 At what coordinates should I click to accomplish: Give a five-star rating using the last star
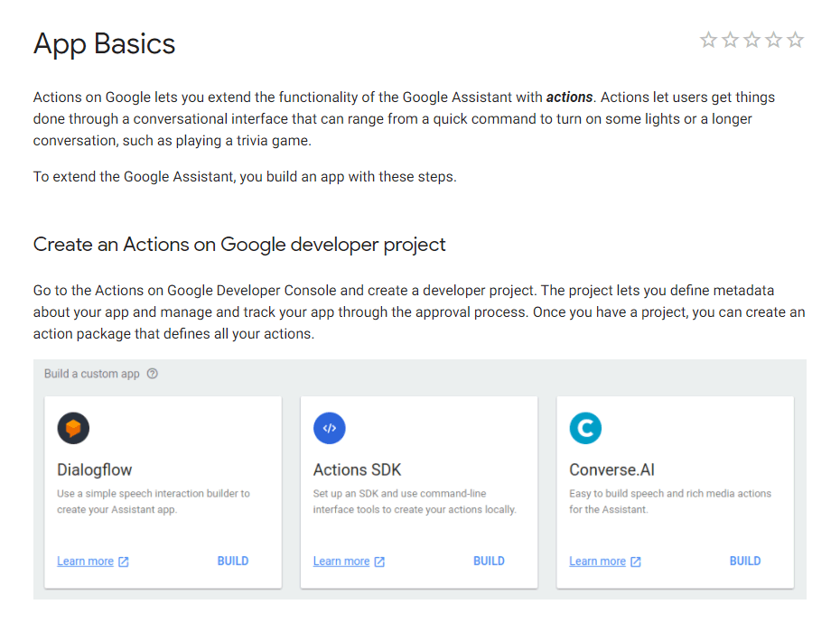coord(795,40)
